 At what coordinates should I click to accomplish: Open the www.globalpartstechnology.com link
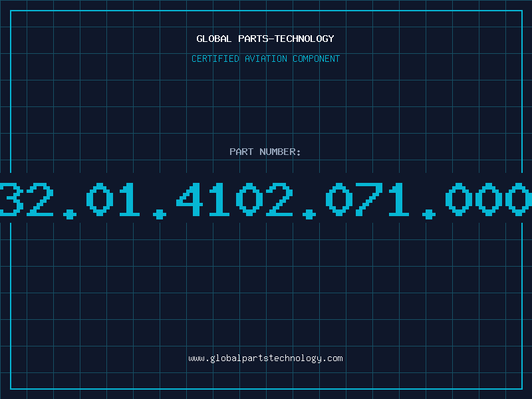point(265,358)
